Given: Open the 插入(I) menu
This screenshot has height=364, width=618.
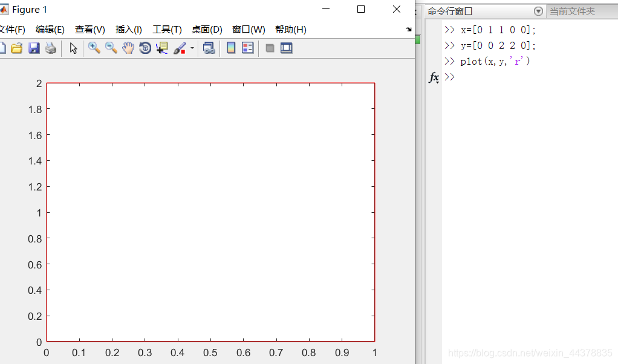Looking at the screenshot, I should point(128,30).
